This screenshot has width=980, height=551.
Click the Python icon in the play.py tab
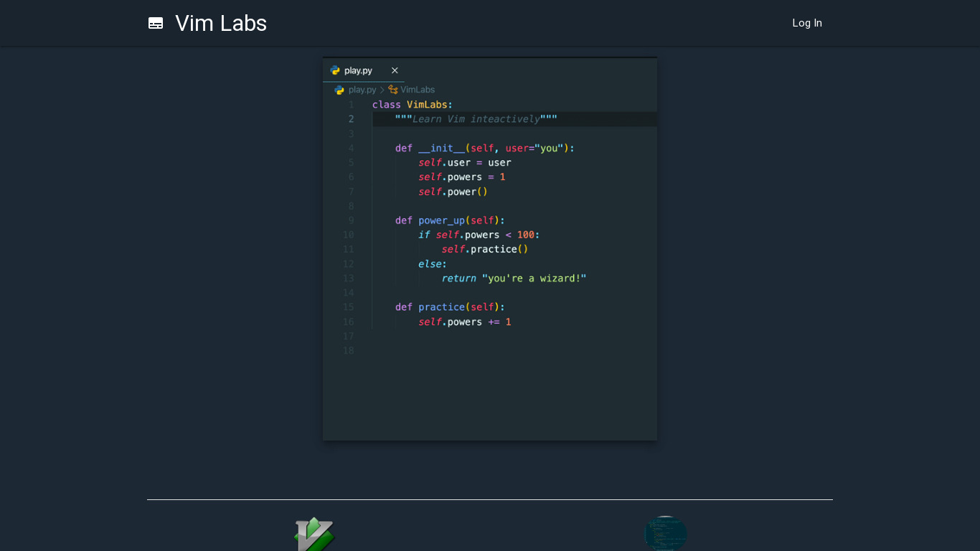pos(335,70)
